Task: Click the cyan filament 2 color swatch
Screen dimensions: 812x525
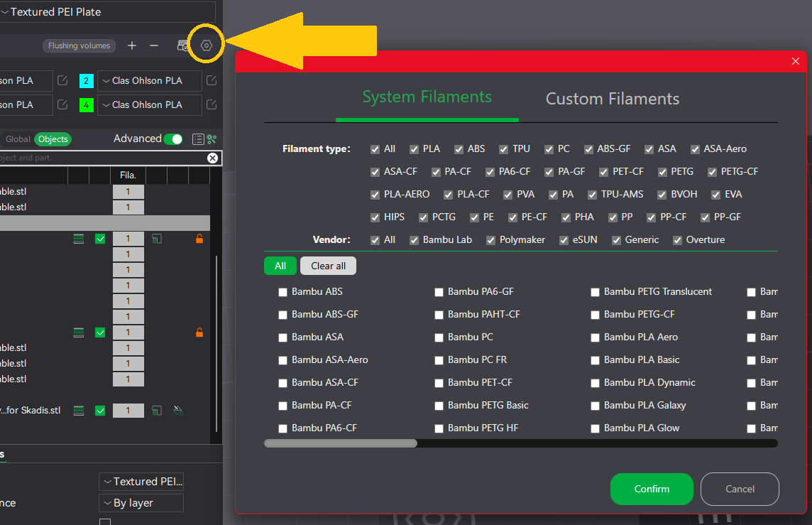Action: click(x=87, y=81)
